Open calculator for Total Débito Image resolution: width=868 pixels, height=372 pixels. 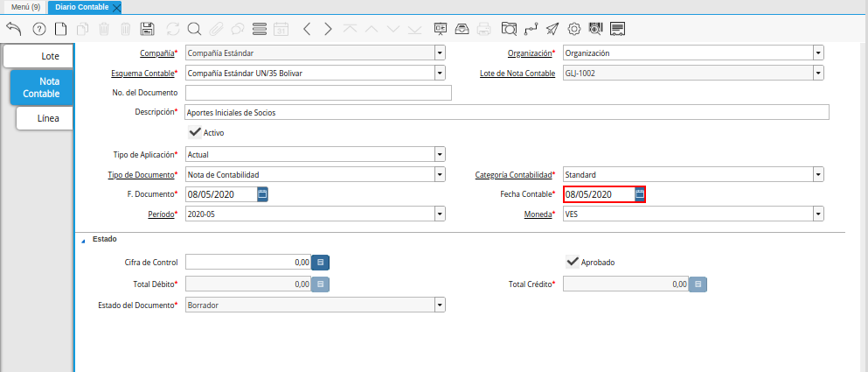[320, 284]
